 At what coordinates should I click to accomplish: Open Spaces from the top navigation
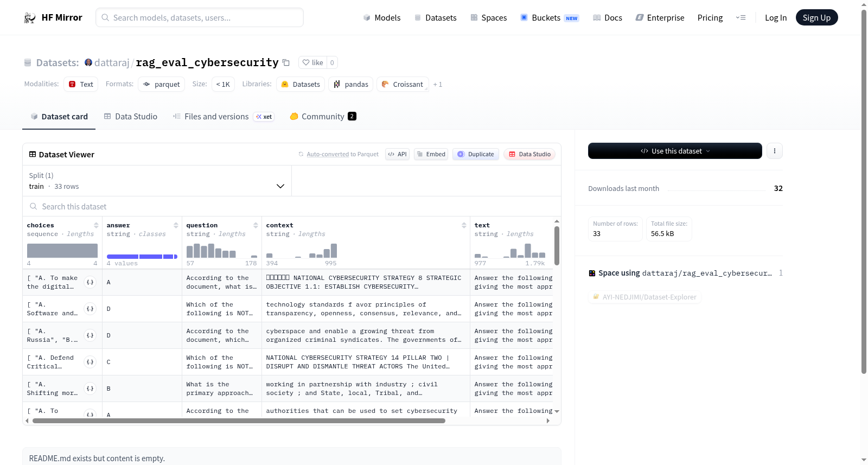488,18
